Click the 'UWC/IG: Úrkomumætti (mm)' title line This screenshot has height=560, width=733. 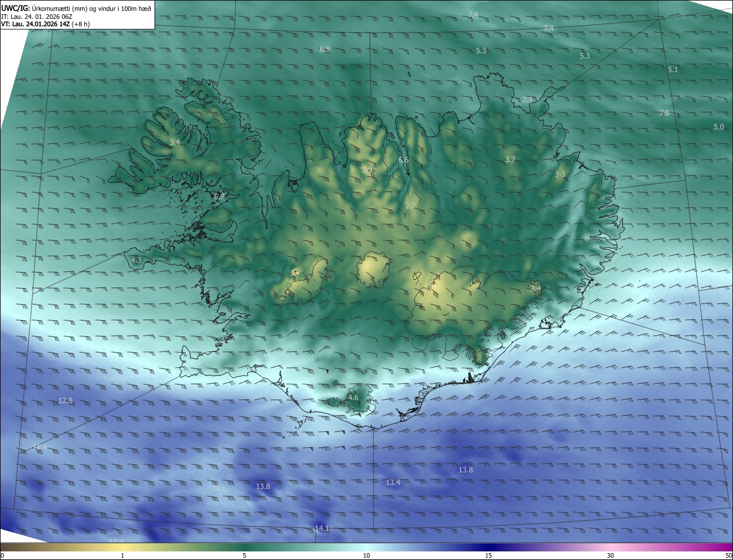coord(76,7)
